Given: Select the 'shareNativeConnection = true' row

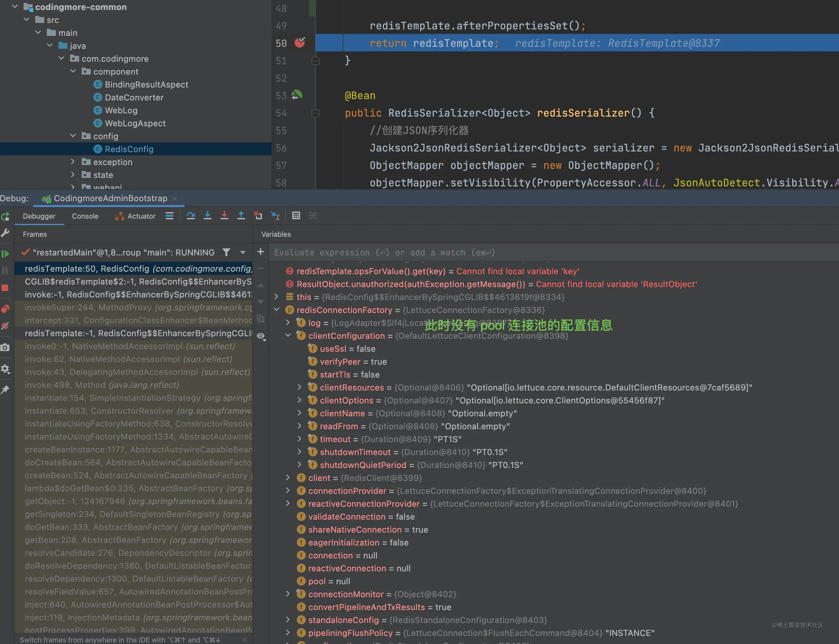Looking at the screenshot, I should 554,529.
